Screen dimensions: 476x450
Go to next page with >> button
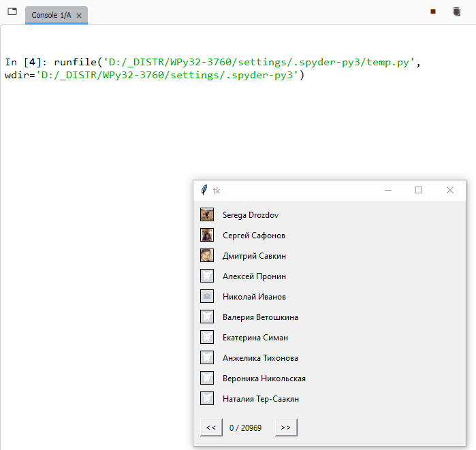tap(286, 428)
